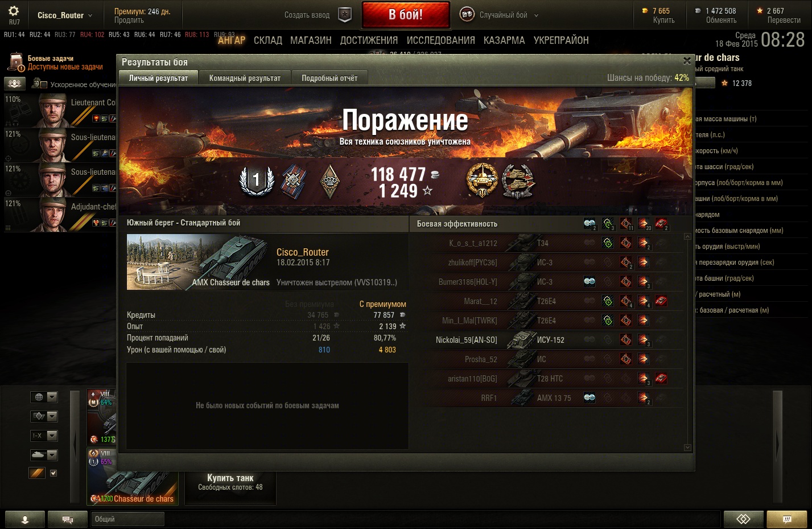Open the Cisco_Router account dropdown

pos(65,15)
